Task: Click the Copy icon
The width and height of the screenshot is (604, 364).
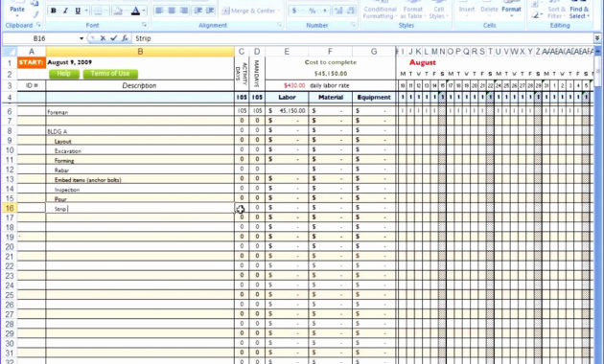Action: [35, 4]
